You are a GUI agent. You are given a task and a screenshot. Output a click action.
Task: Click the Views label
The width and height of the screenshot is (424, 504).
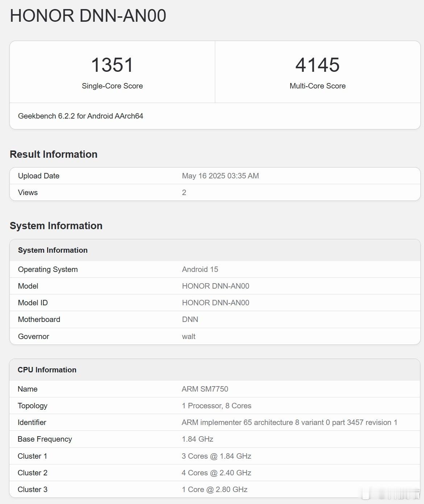tap(28, 193)
